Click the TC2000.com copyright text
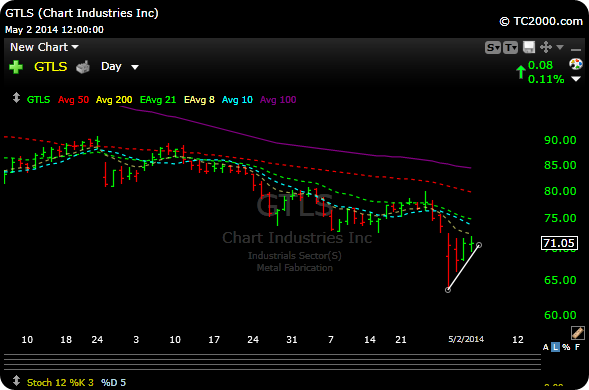The width and height of the screenshot is (589, 390). tap(541, 21)
